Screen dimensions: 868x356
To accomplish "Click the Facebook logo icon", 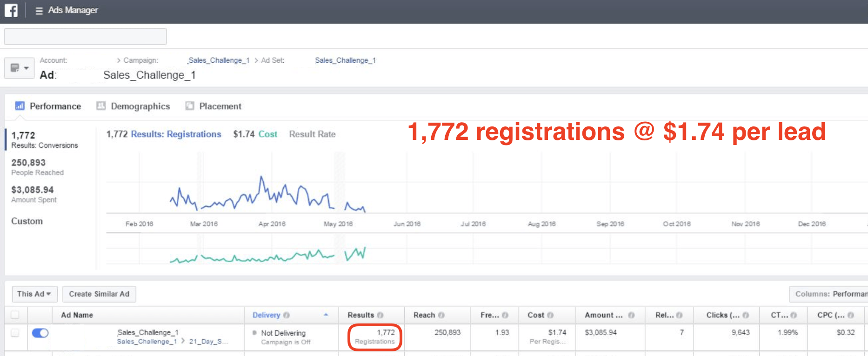I will (x=11, y=10).
